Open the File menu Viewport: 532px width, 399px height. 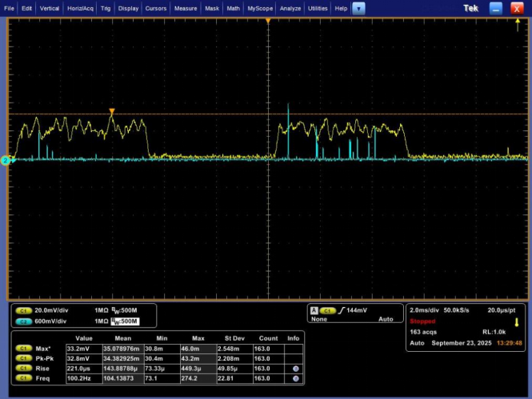pyautogui.click(x=9, y=9)
